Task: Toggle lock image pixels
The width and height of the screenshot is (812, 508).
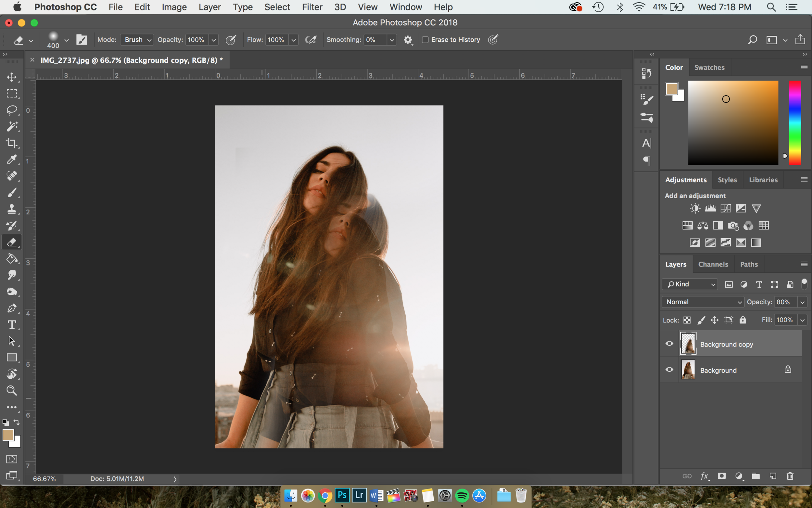Action: coord(701,320)
